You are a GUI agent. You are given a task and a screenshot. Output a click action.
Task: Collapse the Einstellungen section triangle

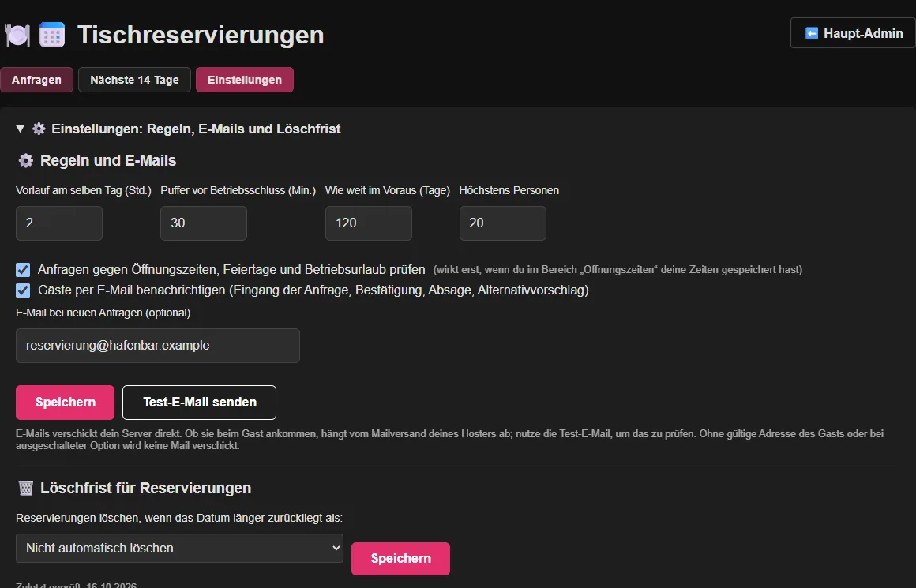(20, 129)
